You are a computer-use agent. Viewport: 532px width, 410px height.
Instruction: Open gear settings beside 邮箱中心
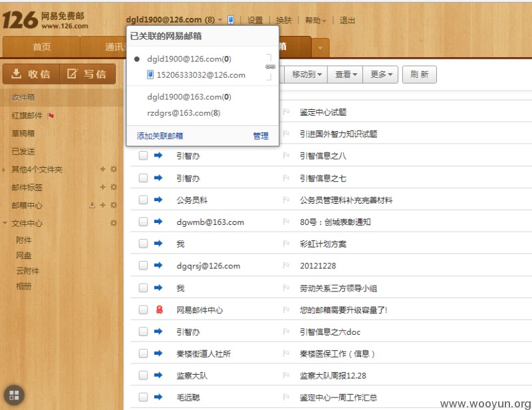tap(114, 205)
